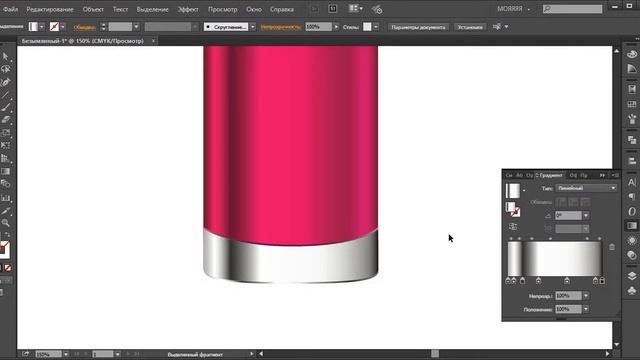Open the Layers panel icon in dock
This screenshot has height=360, width=640.
[632, 276]
